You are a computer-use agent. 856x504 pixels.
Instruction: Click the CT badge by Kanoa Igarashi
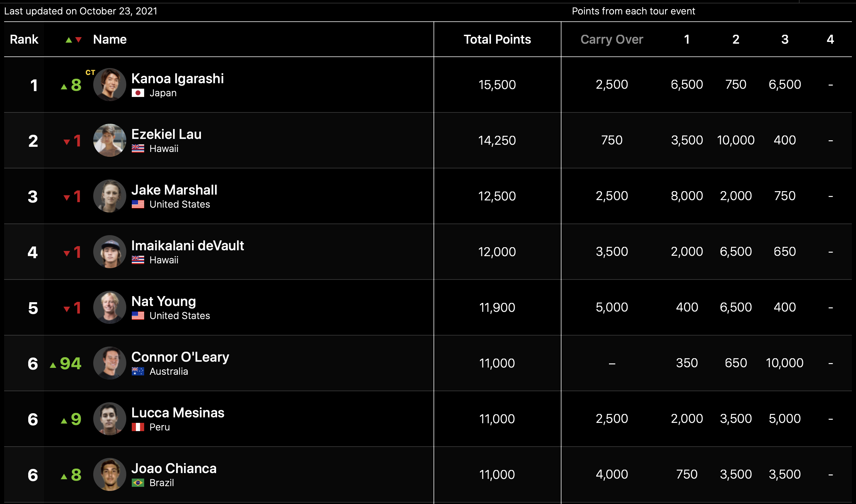[x=90, y=73]
